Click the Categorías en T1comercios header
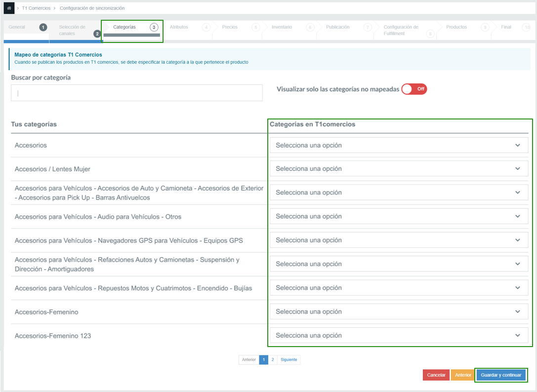This screenshot has width=537, height=392. coord(312,124)
